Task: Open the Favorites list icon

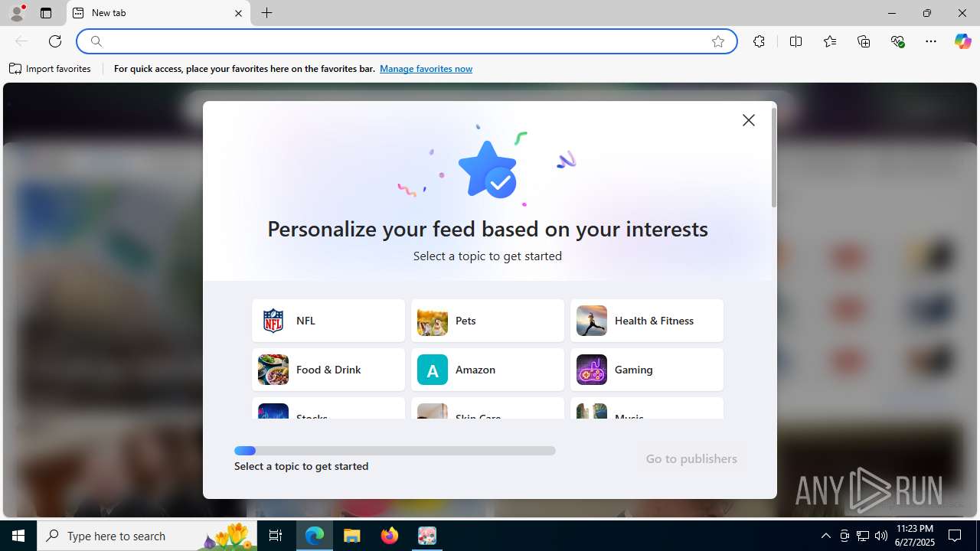Action: click(x=830, y=41)
